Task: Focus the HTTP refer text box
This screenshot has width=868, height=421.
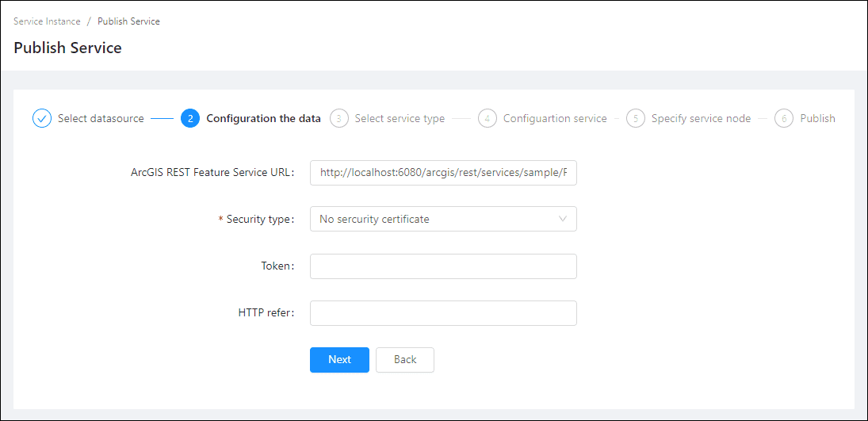Action: coord(443,313)
